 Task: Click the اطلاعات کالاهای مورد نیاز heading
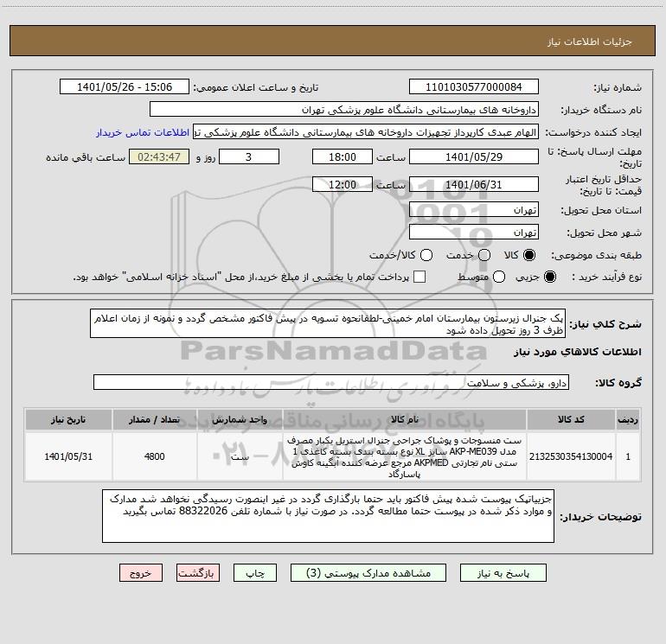coord(577,352)
